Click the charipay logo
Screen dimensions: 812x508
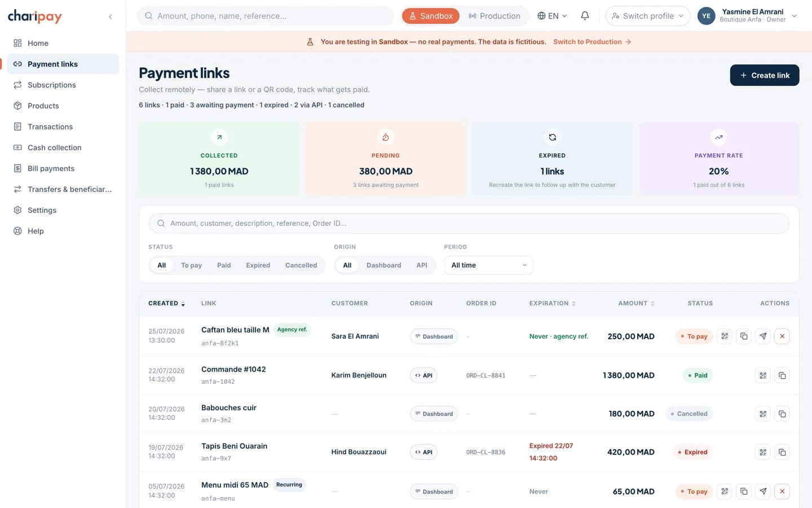point(35,16)
